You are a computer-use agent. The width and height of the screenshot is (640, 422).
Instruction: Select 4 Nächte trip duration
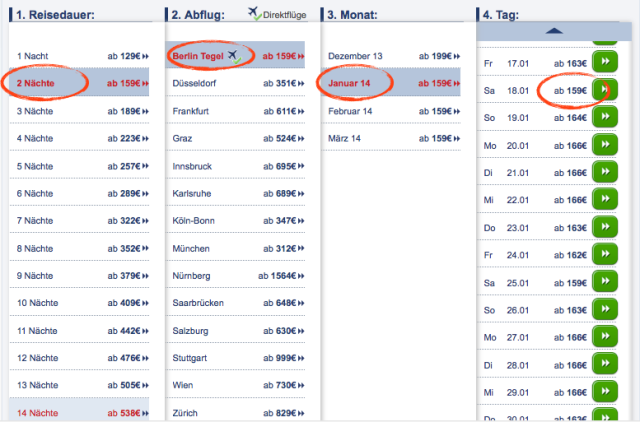pos(79,138)
